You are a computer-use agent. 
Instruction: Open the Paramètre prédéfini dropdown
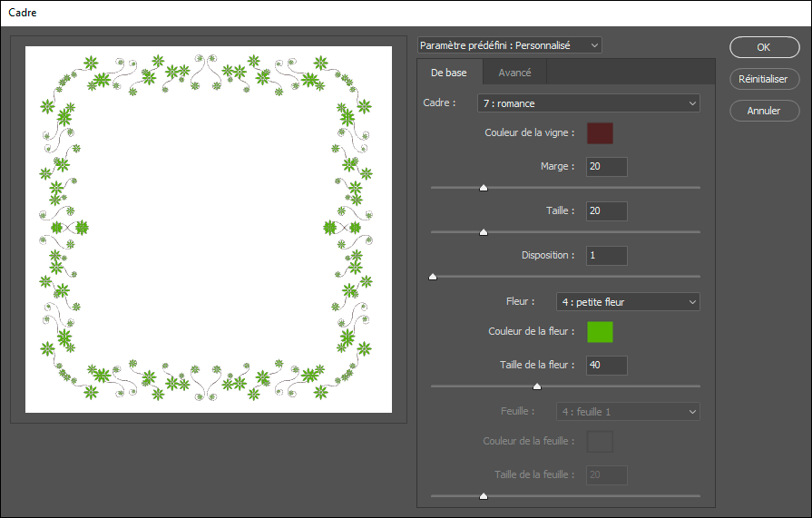pyautogui.click(x=509, y=45)
